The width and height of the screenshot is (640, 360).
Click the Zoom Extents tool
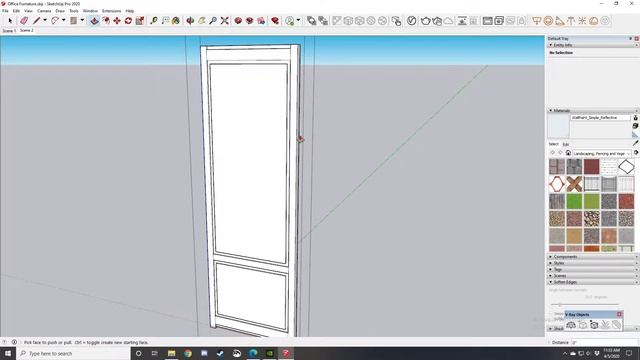click(224, 20)
